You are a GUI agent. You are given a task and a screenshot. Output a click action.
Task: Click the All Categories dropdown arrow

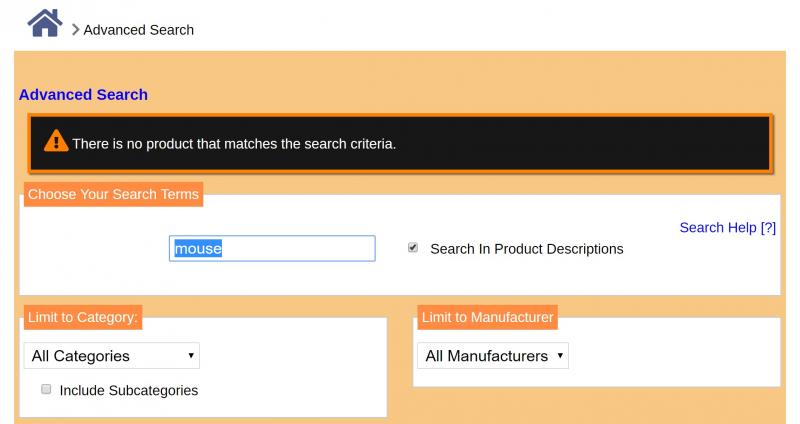[x=191, y=356]
